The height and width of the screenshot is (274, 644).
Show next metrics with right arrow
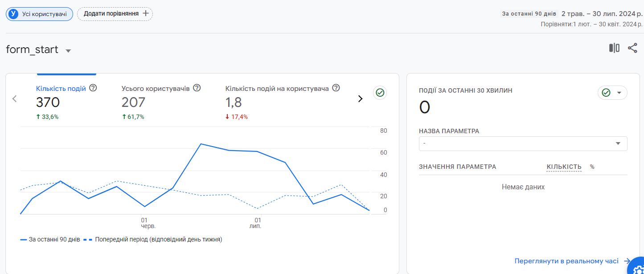pyautogui.click(x=360, y=99)
